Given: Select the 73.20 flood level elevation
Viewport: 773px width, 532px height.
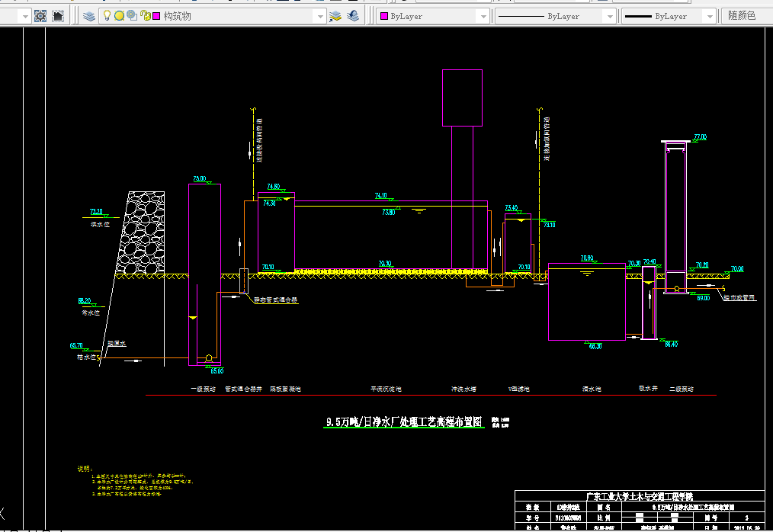Looking at the screenshot, I should pos(96,212).
